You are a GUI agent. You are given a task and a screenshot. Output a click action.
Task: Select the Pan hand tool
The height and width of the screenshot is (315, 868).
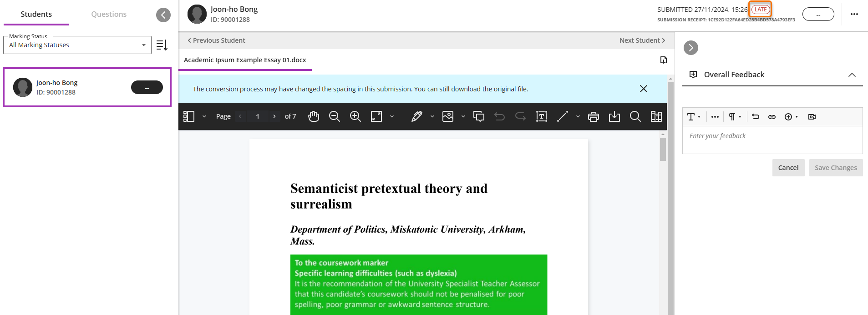[x=314, y=116]
